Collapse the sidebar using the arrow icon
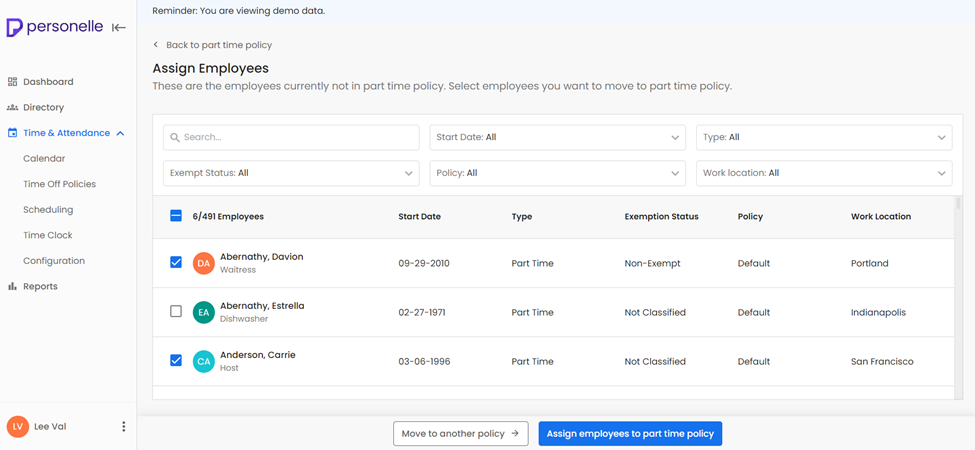The image size is (975, 450). (x=119, y=28)
